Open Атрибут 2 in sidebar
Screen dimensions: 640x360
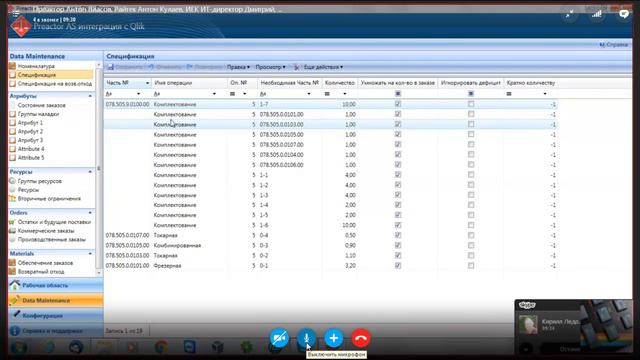point(30,131)
